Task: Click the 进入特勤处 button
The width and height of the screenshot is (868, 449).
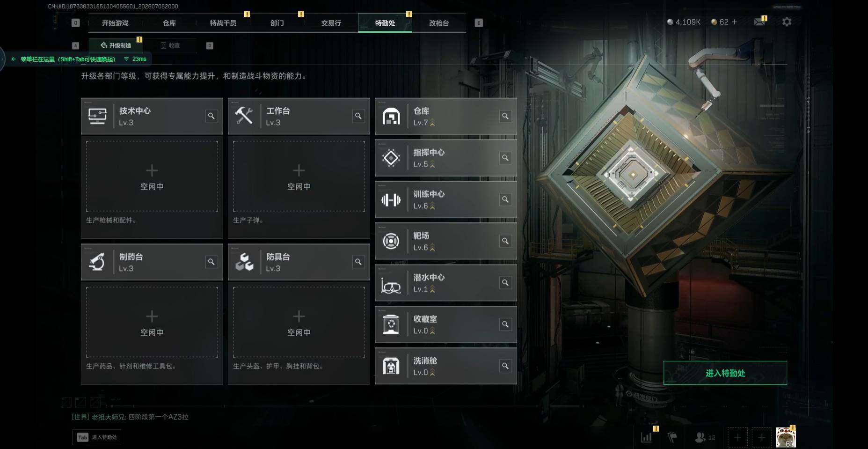Action: pyautogui.click(x=725, y=373)
